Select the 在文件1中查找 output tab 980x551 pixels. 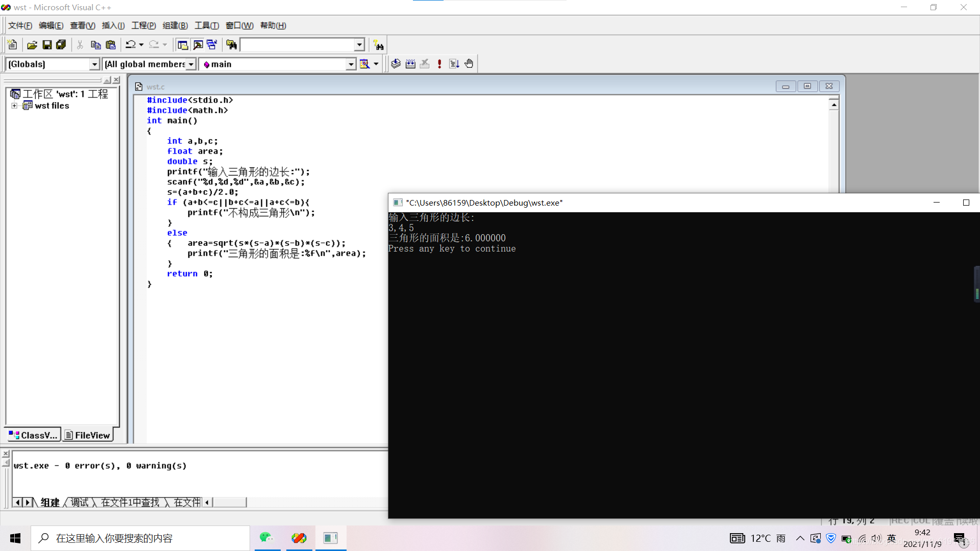tap(130, 503)
